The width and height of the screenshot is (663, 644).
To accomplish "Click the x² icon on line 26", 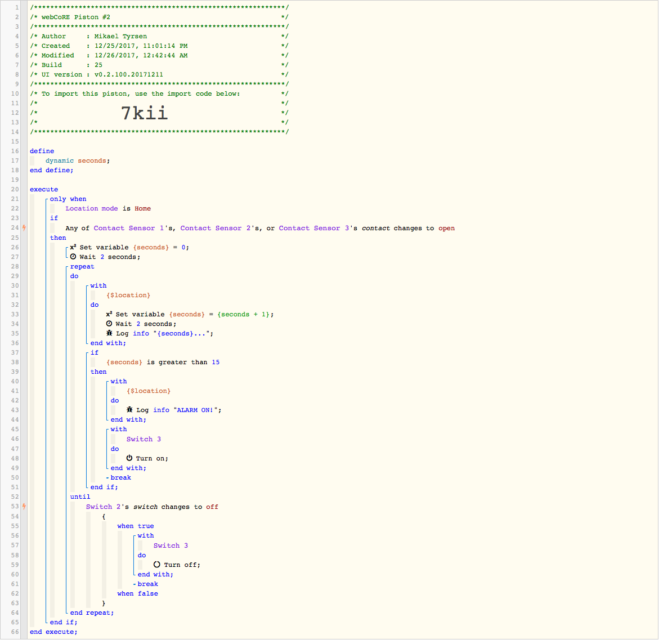I will tap(73, 247).
